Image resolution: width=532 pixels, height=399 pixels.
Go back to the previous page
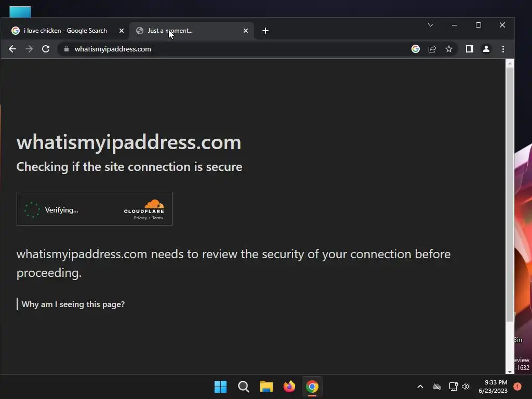point(12,49)
